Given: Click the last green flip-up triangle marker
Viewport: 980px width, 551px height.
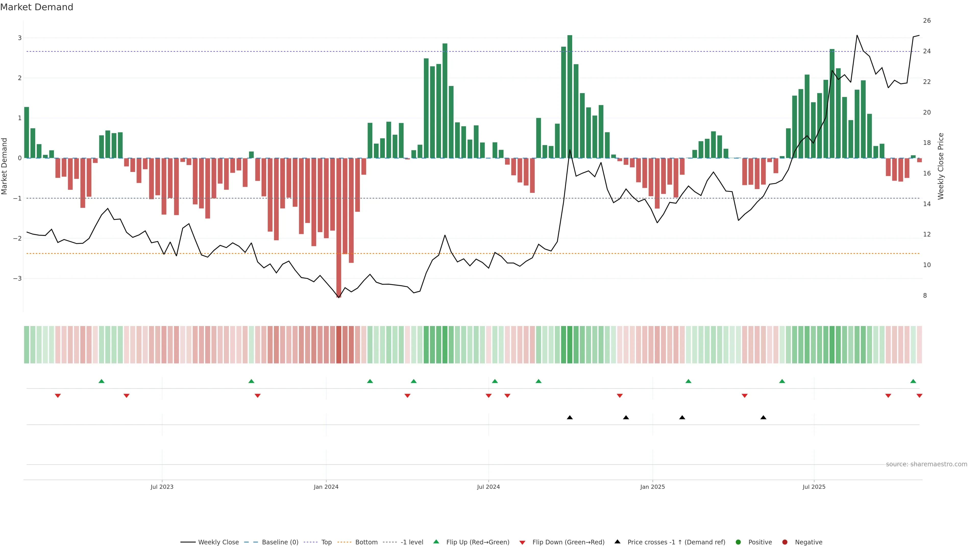Looking at the screenshot, I should [913, 381].
